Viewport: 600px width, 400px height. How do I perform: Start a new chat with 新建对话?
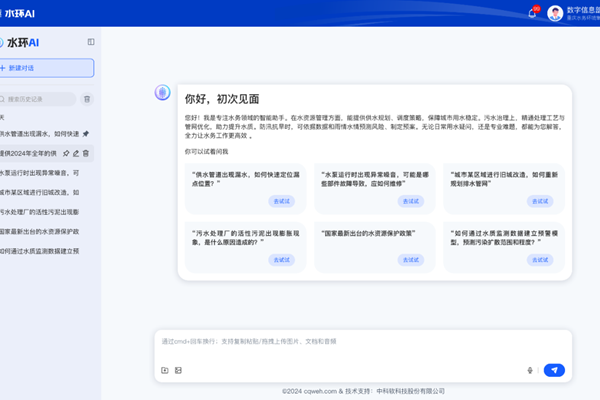coord(46,67)
